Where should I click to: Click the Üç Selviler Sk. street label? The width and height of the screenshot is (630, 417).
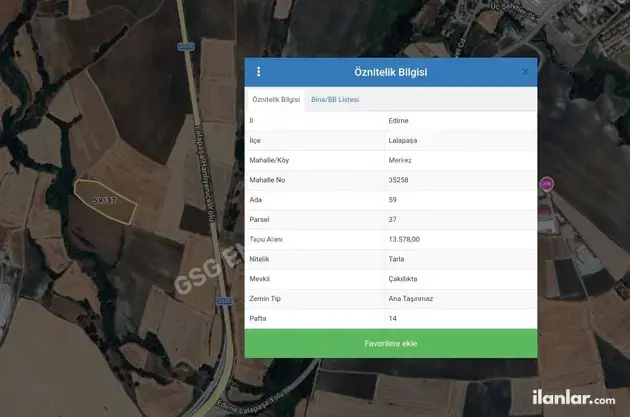tap(514, 10)
